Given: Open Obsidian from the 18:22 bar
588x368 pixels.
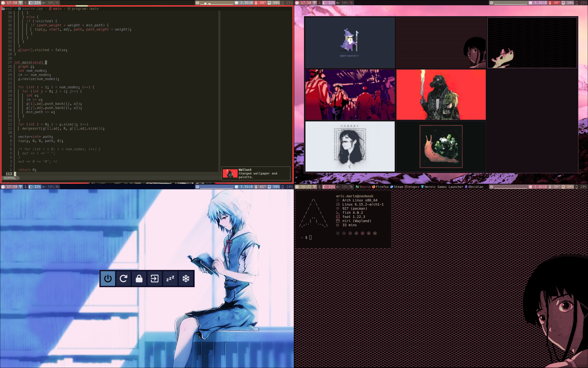Looking at the screenshot, I should (x=474, y=187).
